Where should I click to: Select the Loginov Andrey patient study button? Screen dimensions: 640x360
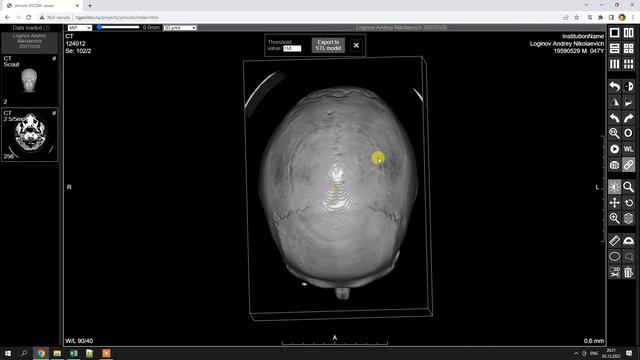[29, 41]
